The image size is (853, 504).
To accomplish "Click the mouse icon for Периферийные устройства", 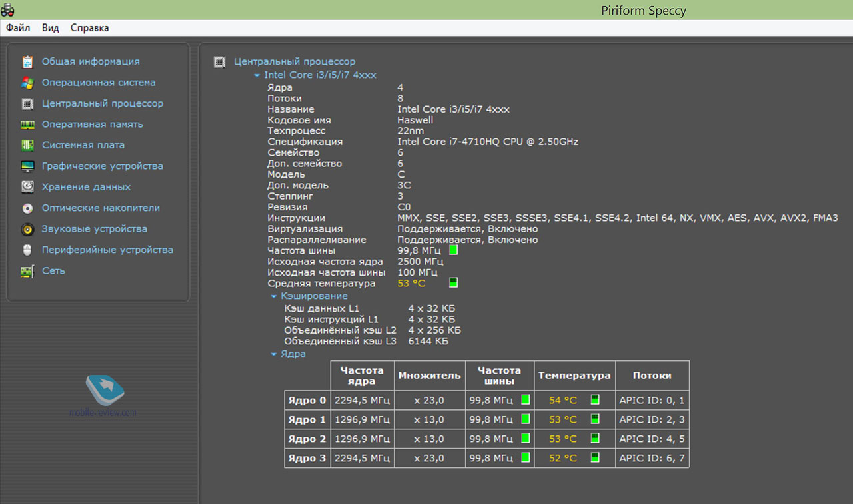I will 27,250.
